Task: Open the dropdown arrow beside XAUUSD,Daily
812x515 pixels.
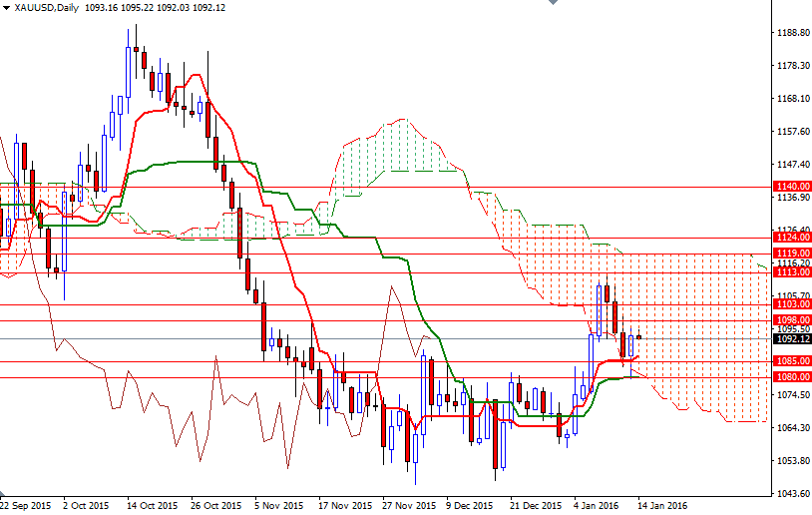Action: tap(6, 8)
